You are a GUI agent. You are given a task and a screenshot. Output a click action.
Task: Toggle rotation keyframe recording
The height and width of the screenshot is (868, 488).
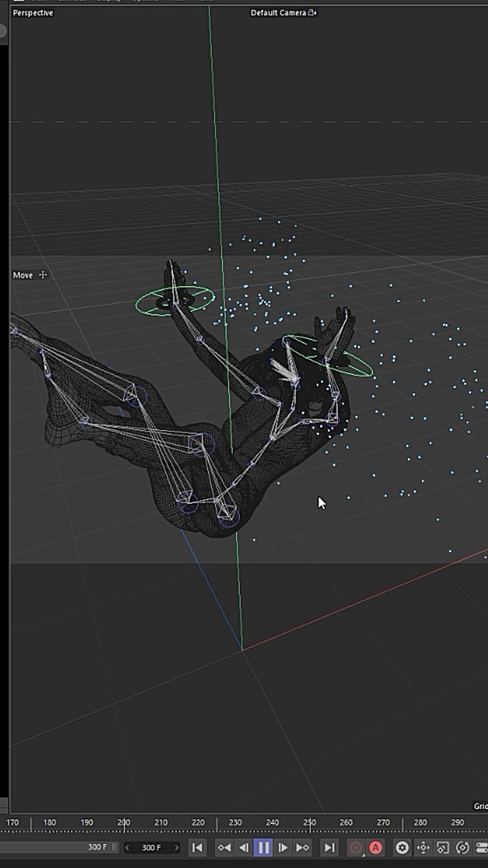tap(463, 847)
